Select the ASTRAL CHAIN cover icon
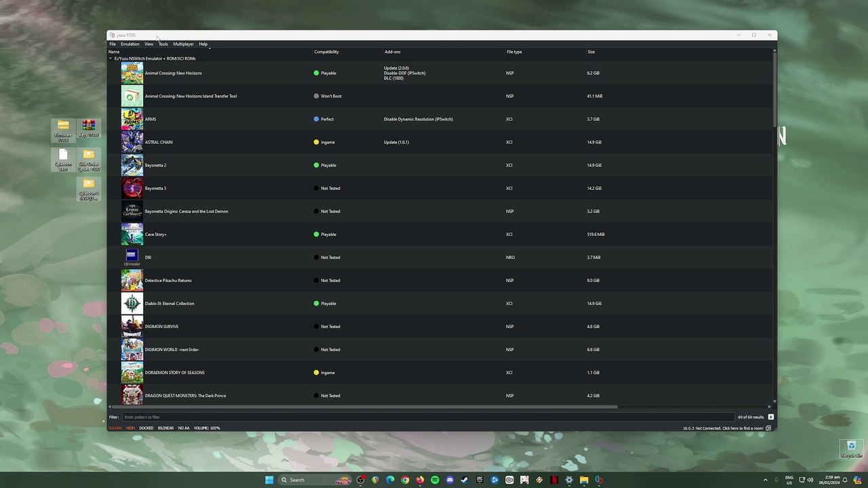 (x=132, y=142)
